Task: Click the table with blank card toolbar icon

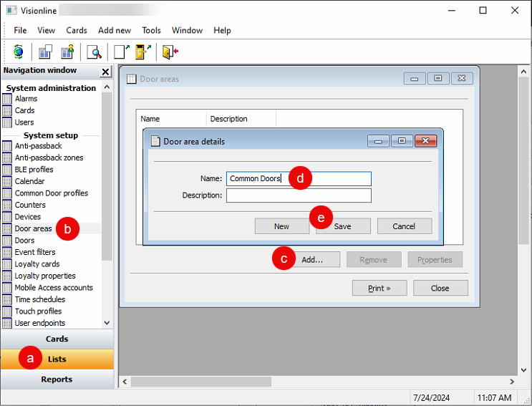Action: [46, 52]
